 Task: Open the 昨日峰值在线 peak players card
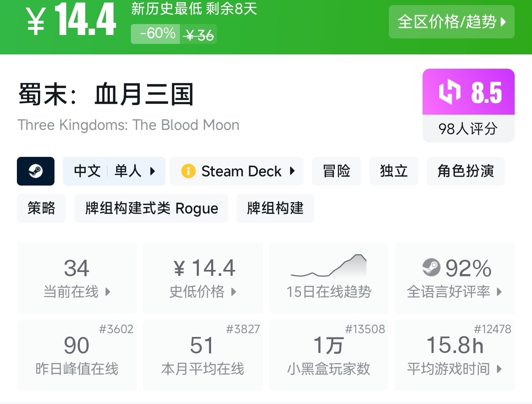pos(77,355)
